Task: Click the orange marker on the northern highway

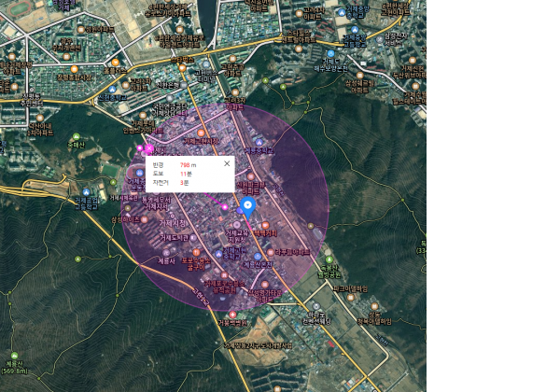Action: click(183, 67)
